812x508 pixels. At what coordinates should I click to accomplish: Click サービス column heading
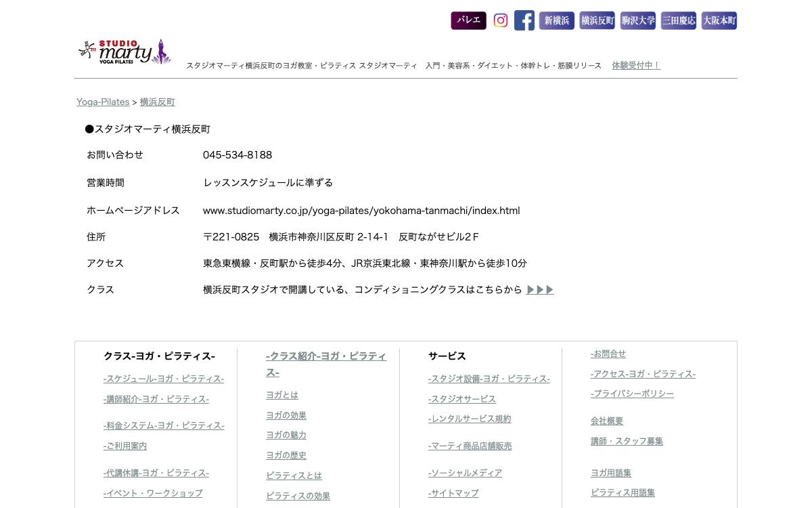[x=447, y=356]
